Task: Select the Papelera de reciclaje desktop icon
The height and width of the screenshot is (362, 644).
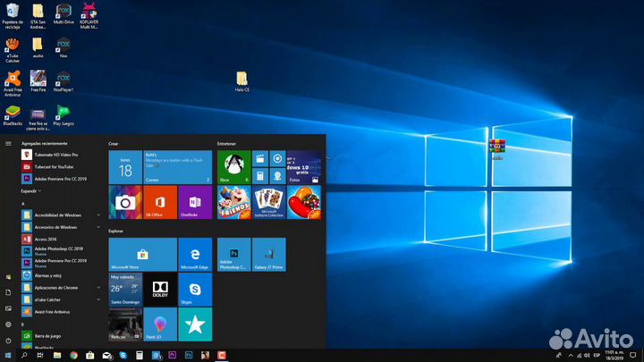Action: (x=13, y=16)
